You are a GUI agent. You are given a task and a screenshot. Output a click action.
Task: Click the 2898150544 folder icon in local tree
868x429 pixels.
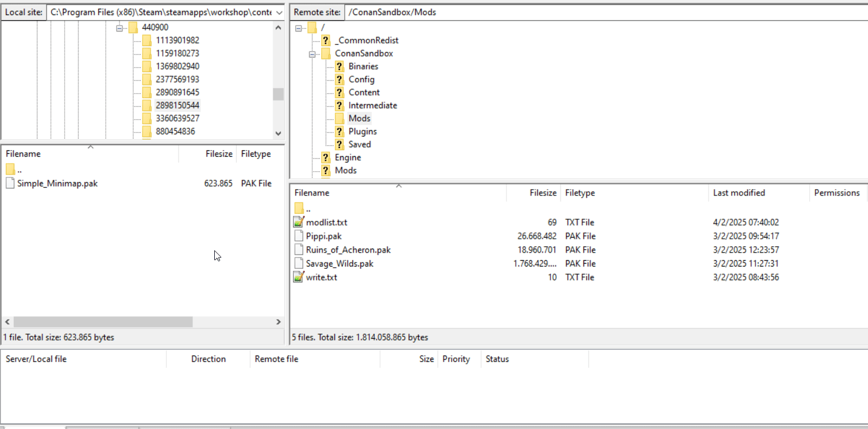(x=147, y=105)
